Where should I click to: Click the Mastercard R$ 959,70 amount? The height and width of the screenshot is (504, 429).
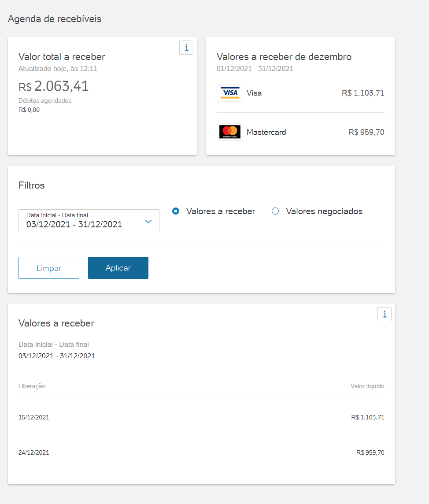(x=366, y=132)
